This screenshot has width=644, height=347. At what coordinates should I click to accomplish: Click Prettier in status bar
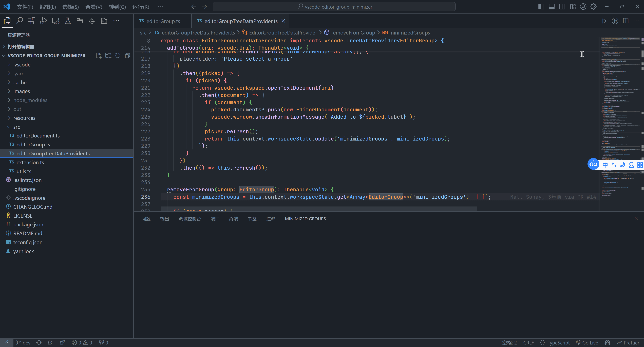pos(628,342)
